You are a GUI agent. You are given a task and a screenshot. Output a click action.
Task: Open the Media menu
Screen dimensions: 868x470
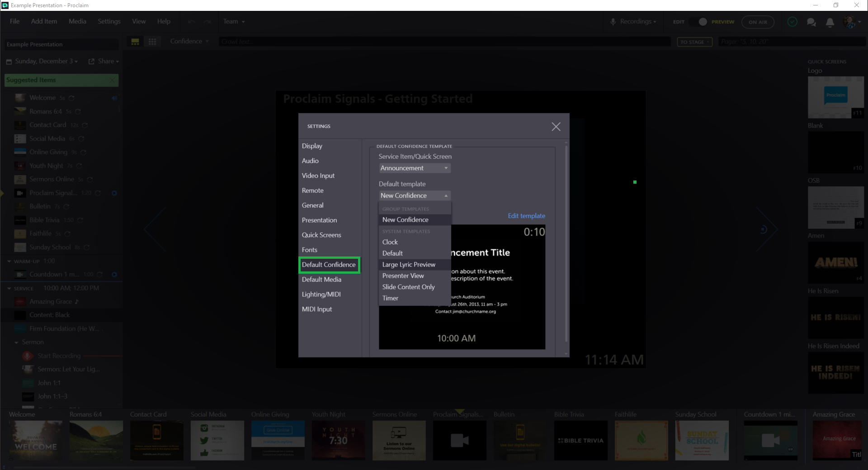(77, 22)
